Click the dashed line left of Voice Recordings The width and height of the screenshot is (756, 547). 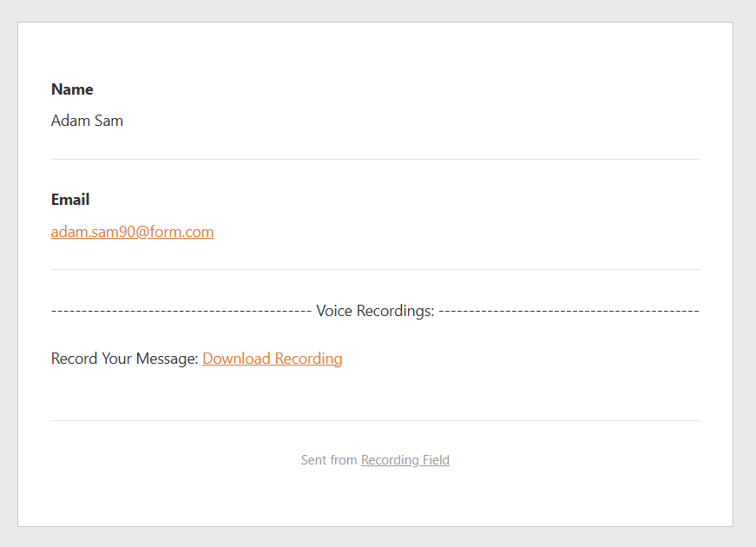[181, 311]
